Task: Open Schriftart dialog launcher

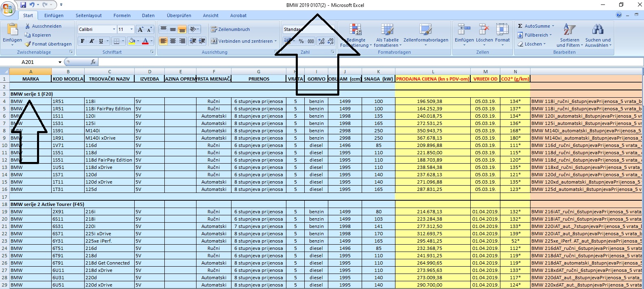Action: 152,52
